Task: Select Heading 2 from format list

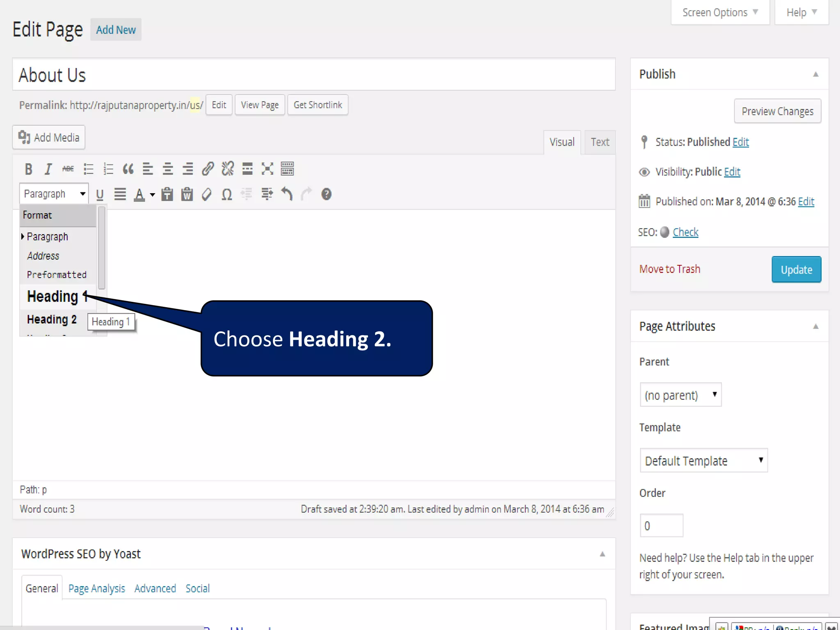Action: tap(52, 320)
